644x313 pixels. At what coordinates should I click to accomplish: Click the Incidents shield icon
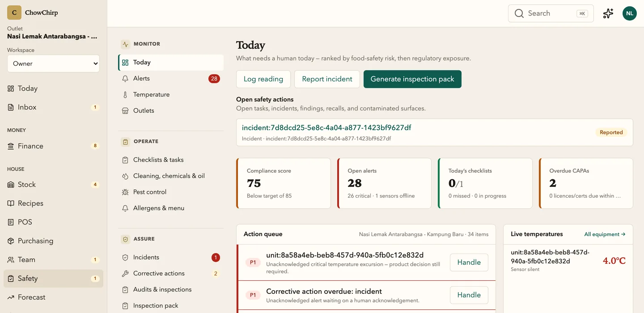125,258
